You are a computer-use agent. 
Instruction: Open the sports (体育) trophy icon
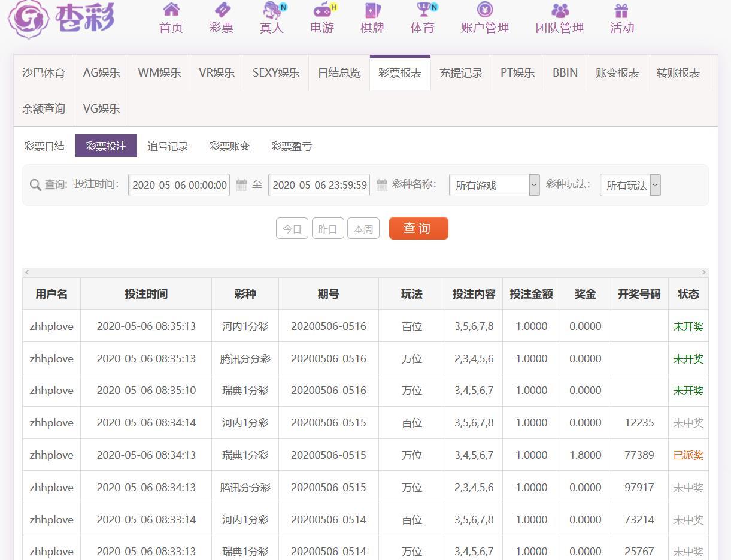[423, 10]
